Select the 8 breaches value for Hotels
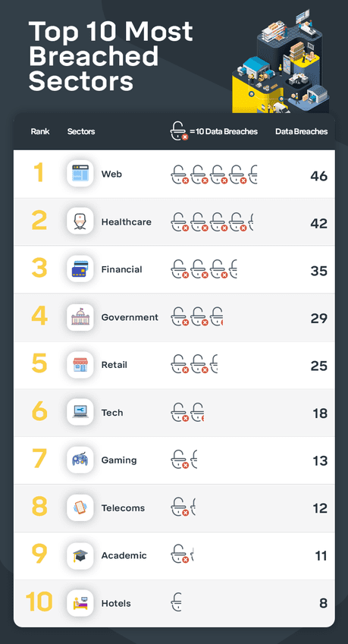This screenshot has width=348, height=644. (x=324, y=603)
